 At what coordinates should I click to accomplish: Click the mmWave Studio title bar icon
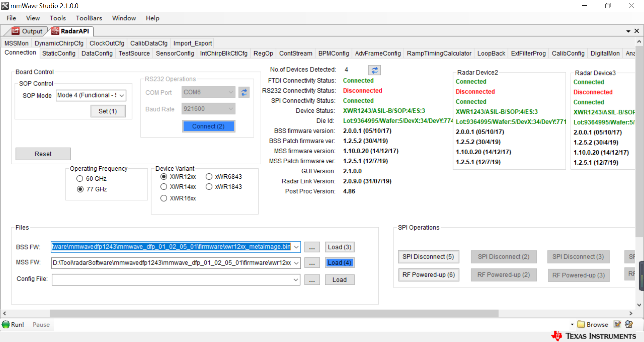pyautogui.click(x=5, y=6)
